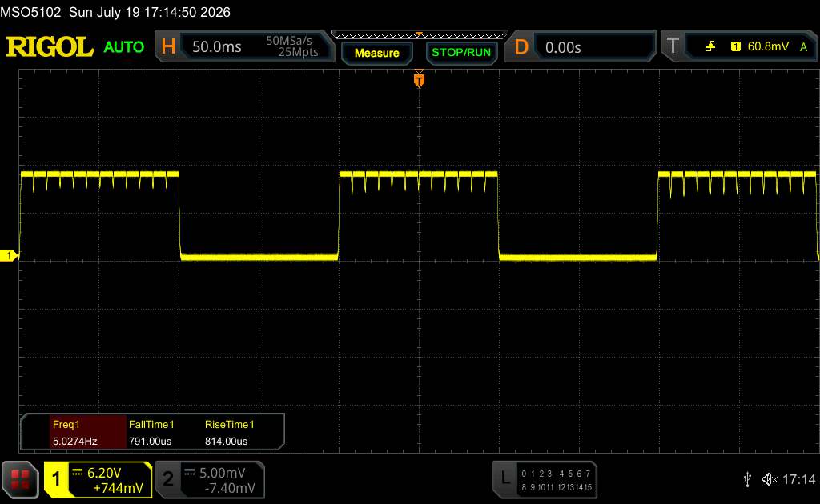Open the trigger T settings label
The image size is (820, 504).
(x=673, y=46)
